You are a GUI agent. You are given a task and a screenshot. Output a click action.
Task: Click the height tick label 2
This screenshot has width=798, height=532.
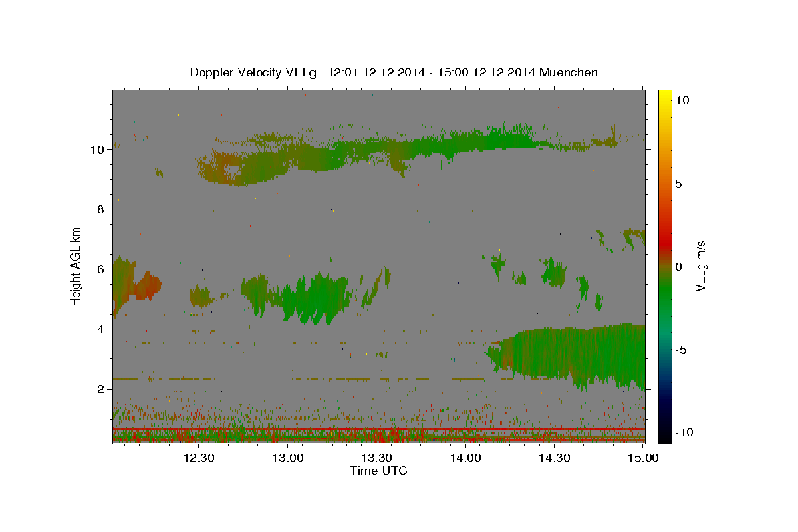pyautogui.click(x=101, y=389)
